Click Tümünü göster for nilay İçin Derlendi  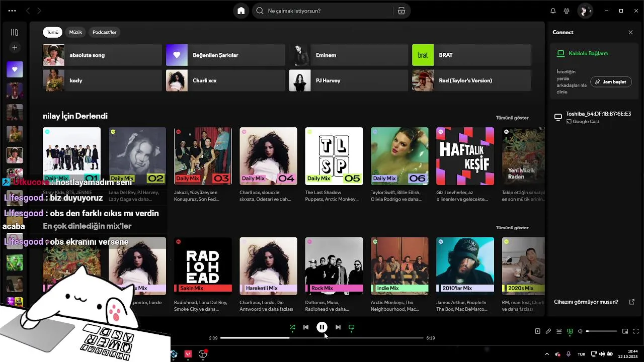[512, 118]
